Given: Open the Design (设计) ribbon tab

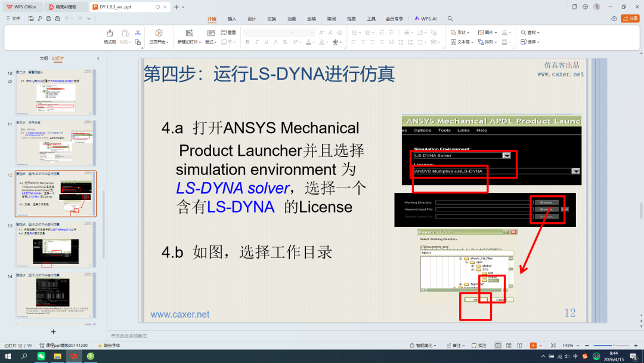Looking at the screenshot, I should tap(252, 19).
